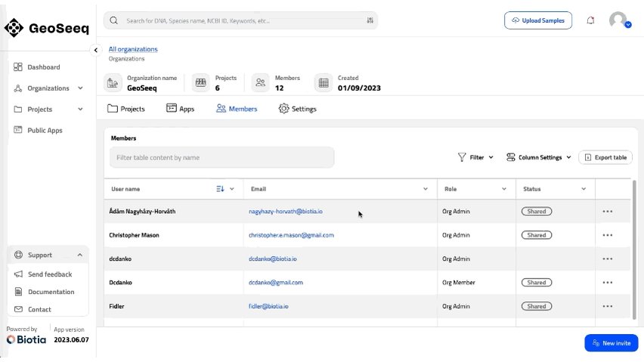Click the GeoSeeq logo icon
This screenshot has width=644, height=362.
point(14,28)
